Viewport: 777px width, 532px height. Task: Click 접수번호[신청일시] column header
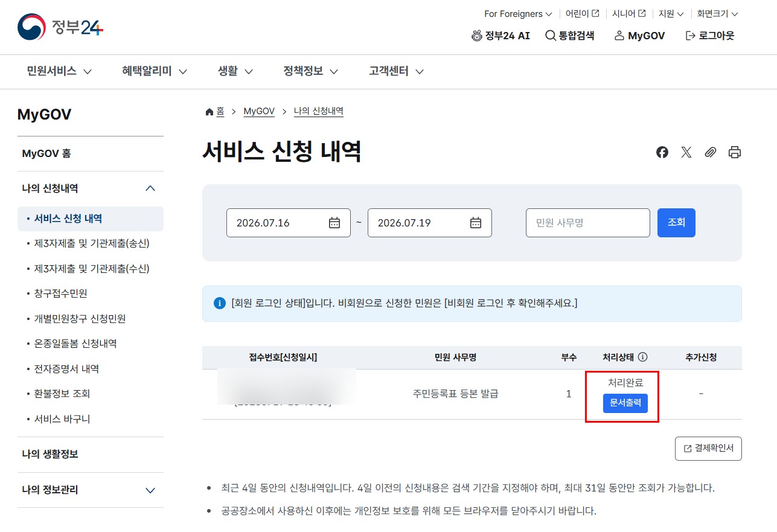(283, 357)
